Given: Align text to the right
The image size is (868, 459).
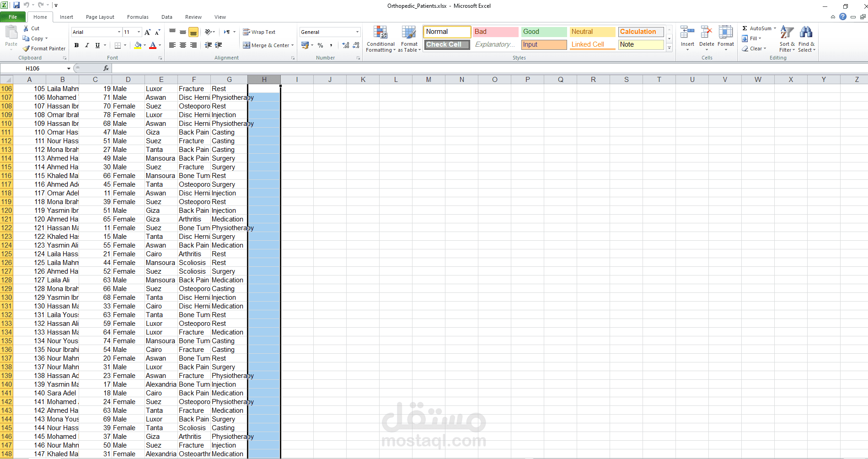Looking at the screenshot, I should click(x=193, y=45).
